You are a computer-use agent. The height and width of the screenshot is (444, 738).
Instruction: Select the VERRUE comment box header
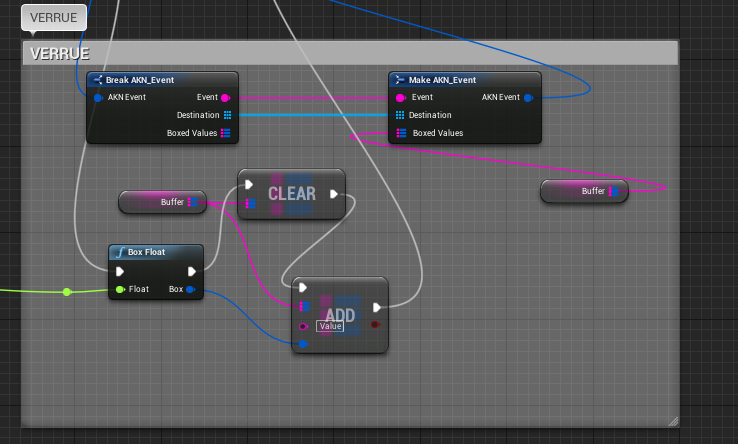pyautogui.click(x=351, y=53)
